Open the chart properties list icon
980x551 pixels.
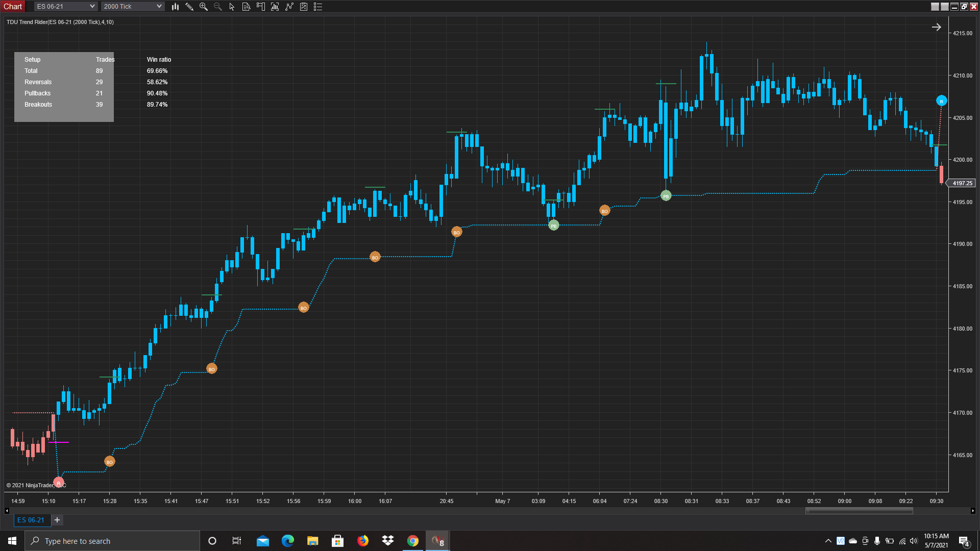318,7
